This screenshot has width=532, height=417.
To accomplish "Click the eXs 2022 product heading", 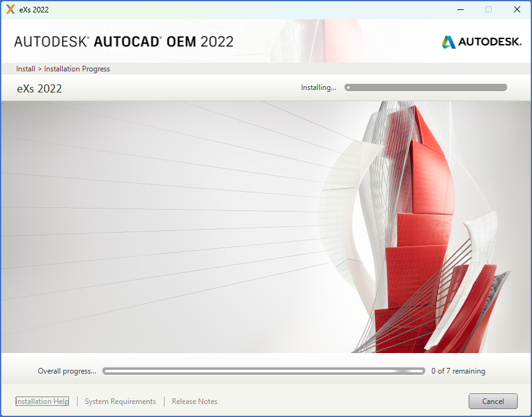I will point(40,89).
